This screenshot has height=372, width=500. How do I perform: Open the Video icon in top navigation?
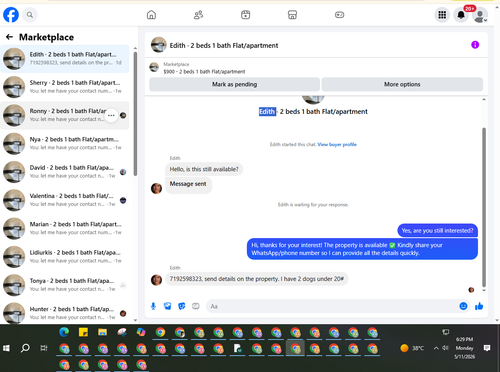(245, 15)
